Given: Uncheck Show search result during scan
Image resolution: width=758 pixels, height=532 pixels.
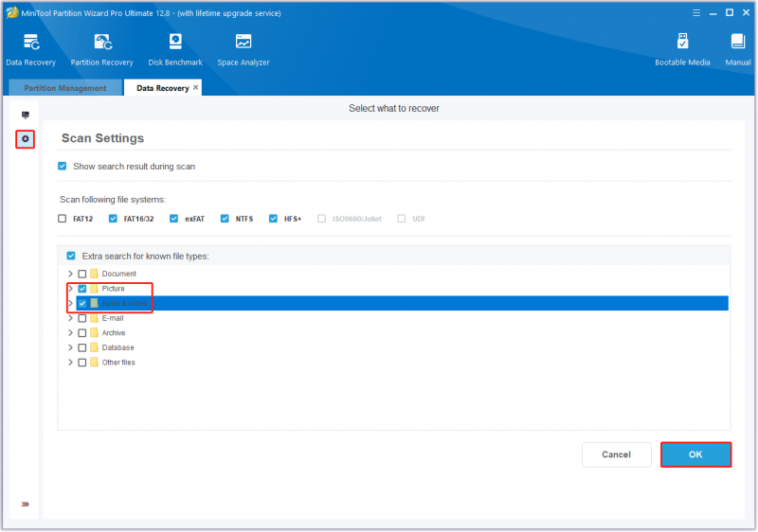Looking at the screenshot, I should [x=63, y=166].
